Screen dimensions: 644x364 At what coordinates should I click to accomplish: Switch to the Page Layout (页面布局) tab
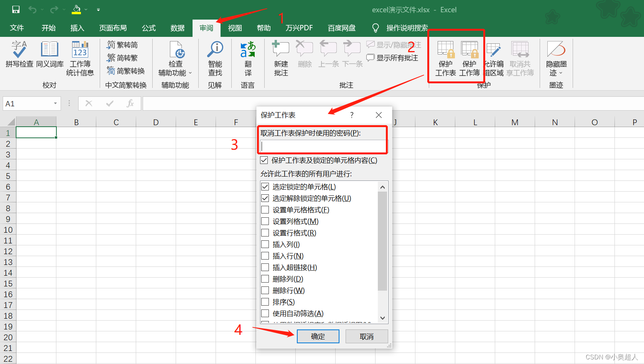tap(113, 28)
